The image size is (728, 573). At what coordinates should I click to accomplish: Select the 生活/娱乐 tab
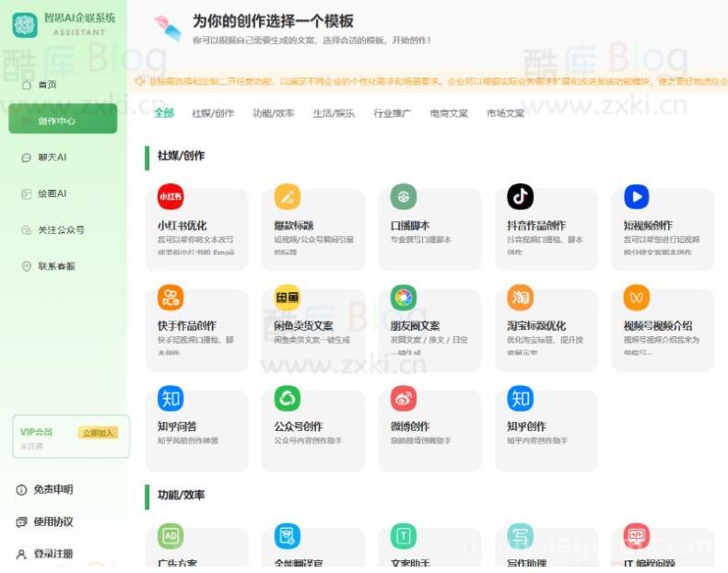pos(334,113)
